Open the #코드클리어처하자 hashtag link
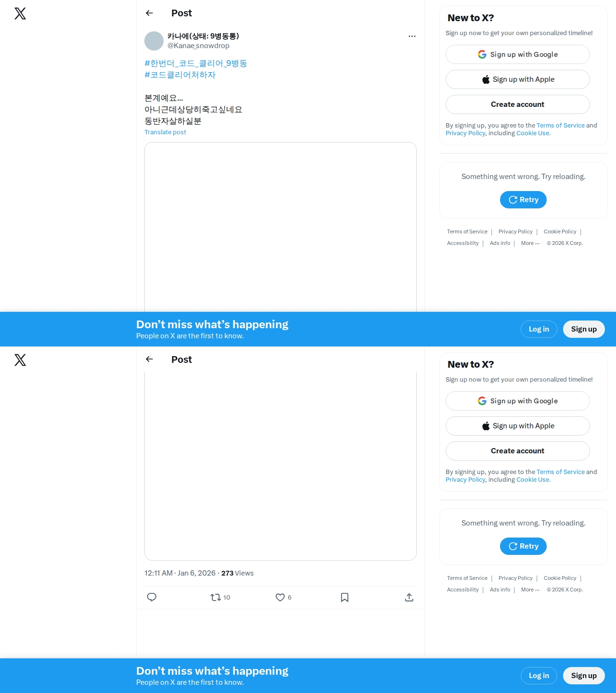 tap(180, 75)
